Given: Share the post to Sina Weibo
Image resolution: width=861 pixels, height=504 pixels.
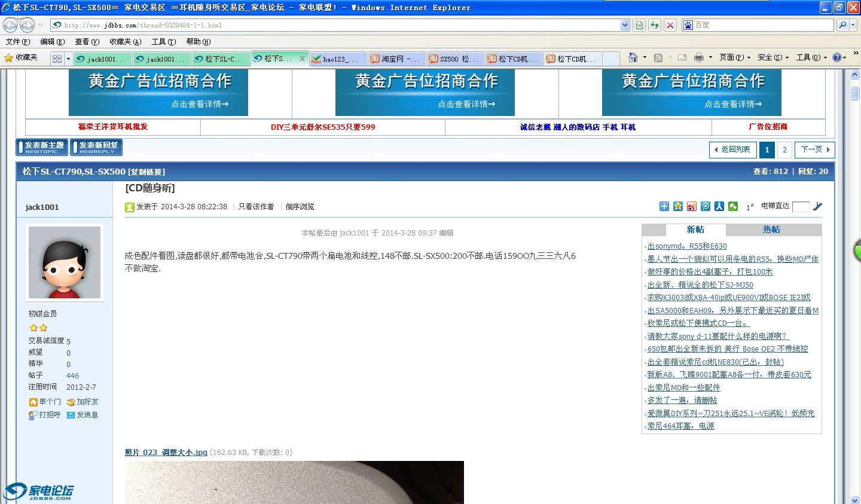Looking at the screenshot, I should [x=692, y=206].
